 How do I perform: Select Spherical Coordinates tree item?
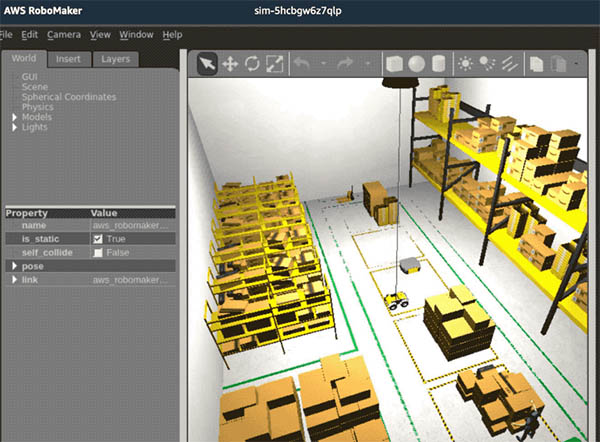(69, 97)
